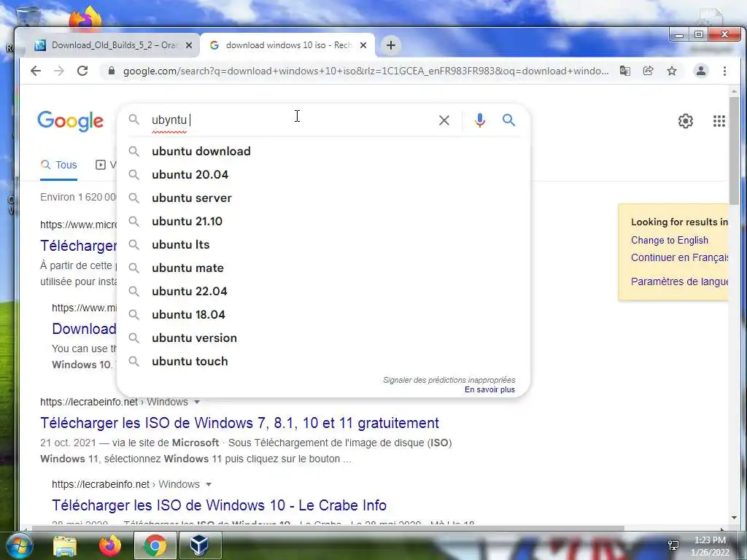Click the address bar URL

[365, 71]
